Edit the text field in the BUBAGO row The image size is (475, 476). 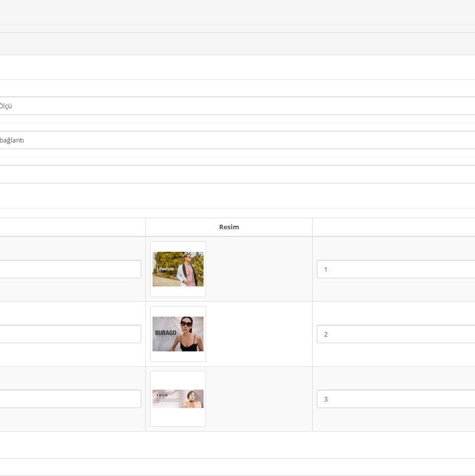(70, 334)
